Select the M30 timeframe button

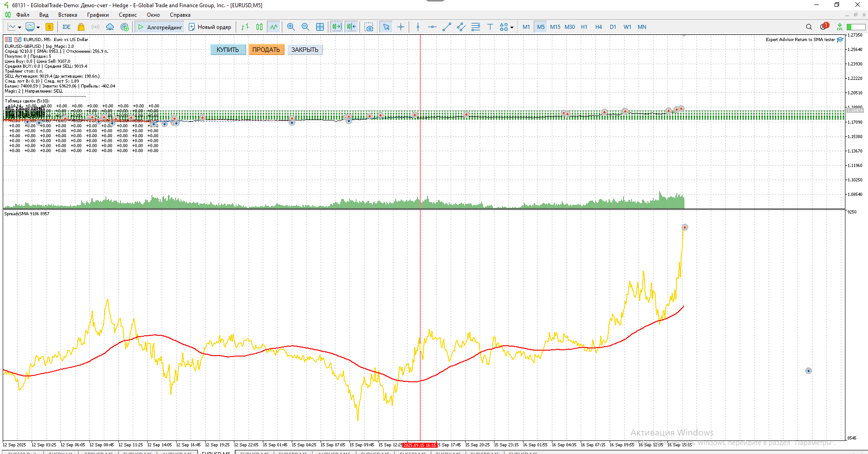[569, 27]
